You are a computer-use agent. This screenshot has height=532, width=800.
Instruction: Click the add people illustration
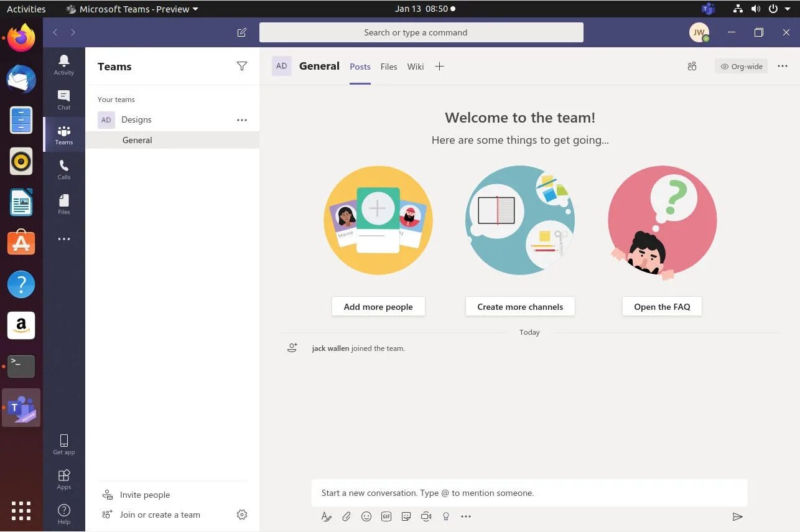(x=378, y=220)
